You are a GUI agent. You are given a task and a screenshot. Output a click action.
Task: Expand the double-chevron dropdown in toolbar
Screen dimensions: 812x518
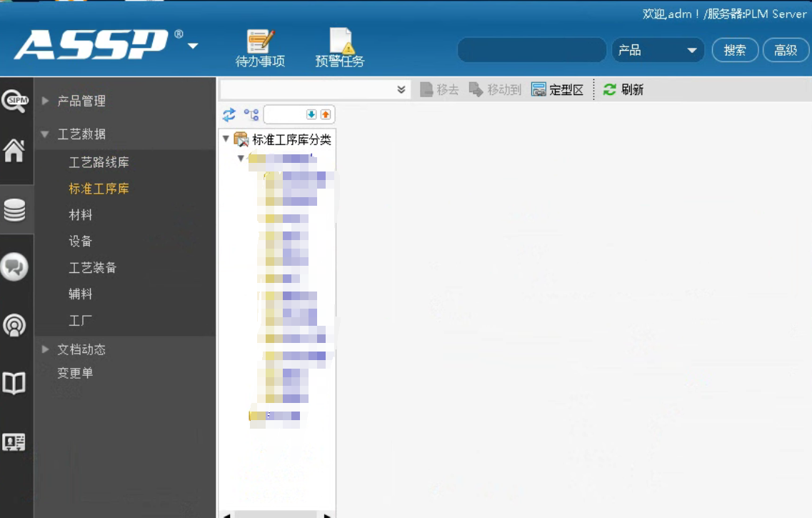click(401, 89)
